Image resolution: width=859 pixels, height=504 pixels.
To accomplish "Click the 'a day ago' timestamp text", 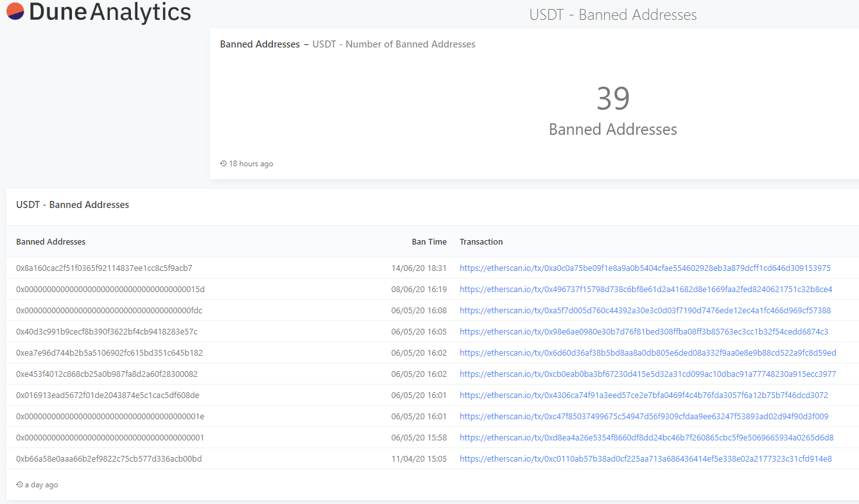I will click(42, 485).
